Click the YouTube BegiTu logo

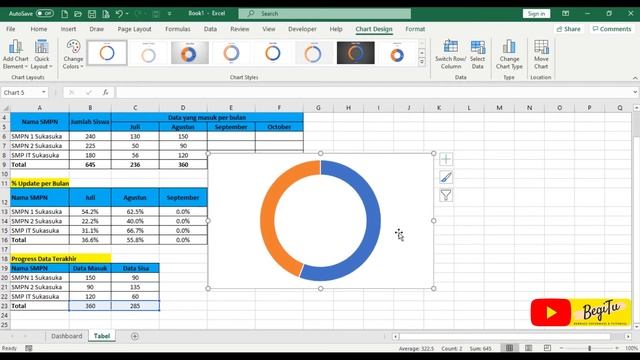581,312
